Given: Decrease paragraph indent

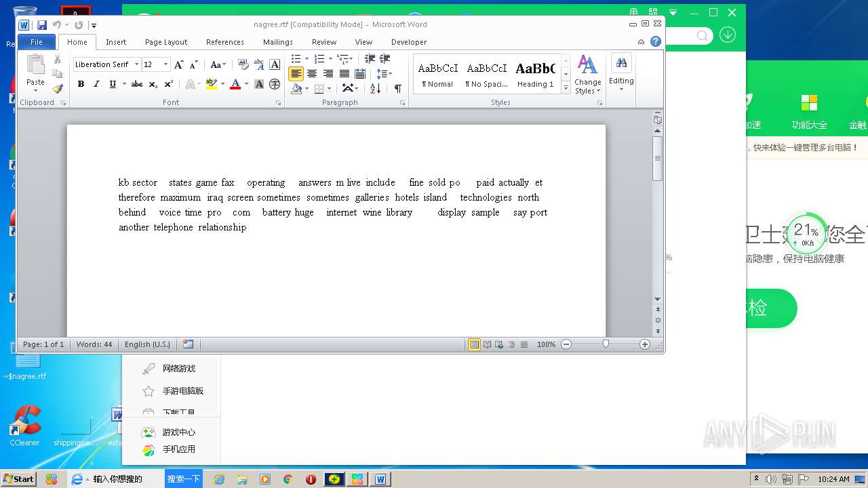Looking at the screenshot, I should coord(370,59).
